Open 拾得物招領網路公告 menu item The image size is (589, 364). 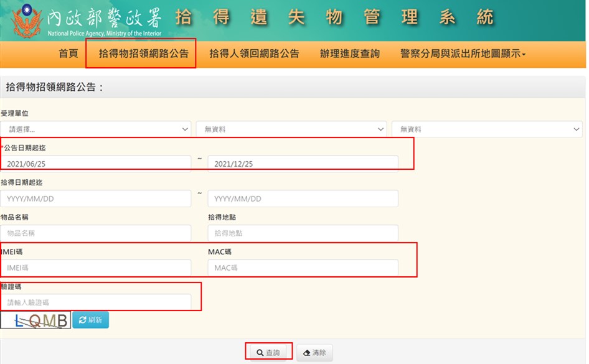(x=143, y=54)
